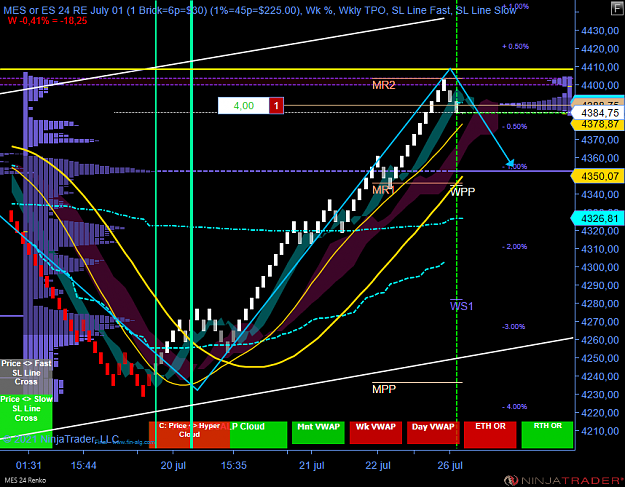Click the RTH OR green status box

[547, 434]
